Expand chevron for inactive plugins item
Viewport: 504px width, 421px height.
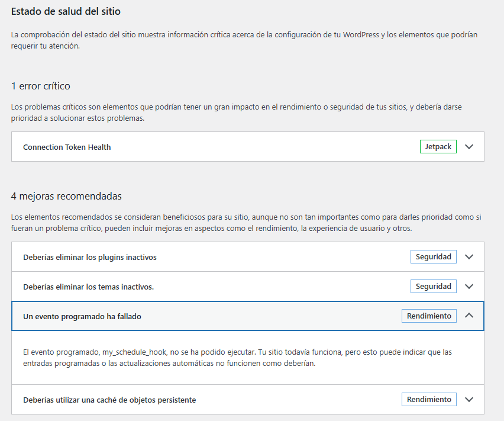[x=469, y=256]
